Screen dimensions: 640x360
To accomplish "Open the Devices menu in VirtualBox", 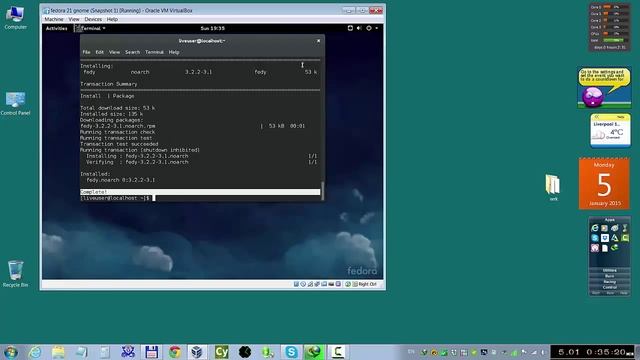I will 93,19.
